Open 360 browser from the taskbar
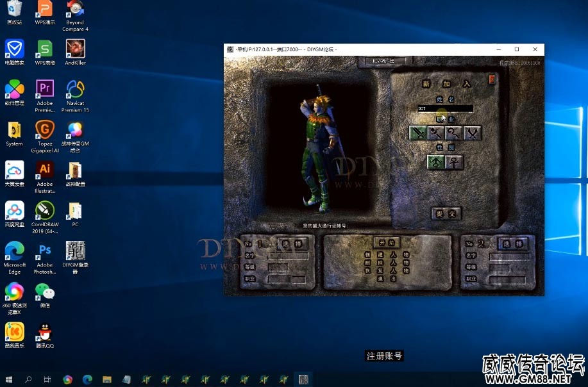Screen dimensions: 588x387 pos(67,379)
